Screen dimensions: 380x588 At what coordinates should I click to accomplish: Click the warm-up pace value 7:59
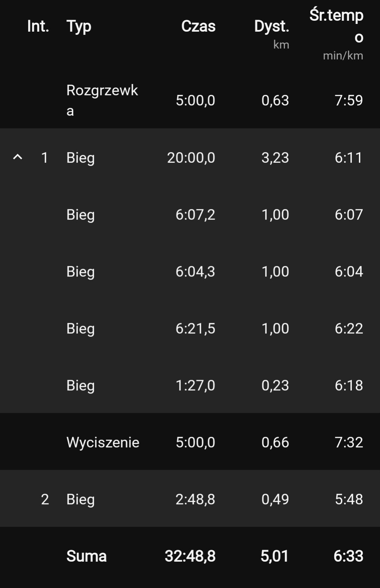click(x=349, y=100)
